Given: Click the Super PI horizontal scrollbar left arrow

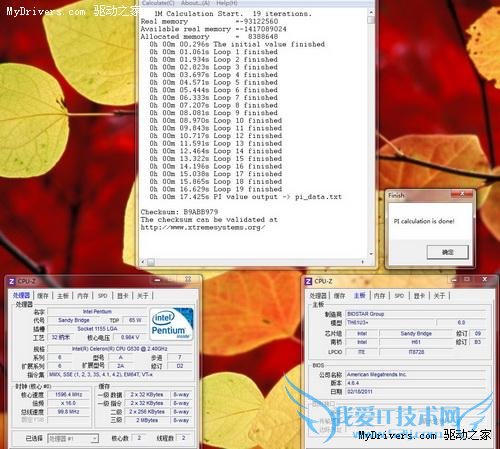Looking at the screenshot, I should 143,262.
